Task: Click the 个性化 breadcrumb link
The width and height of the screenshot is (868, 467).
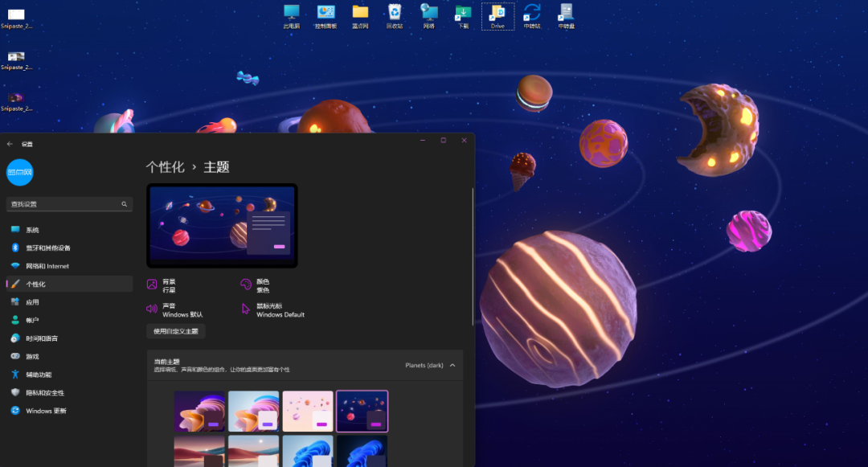Action: click(165, 167)
